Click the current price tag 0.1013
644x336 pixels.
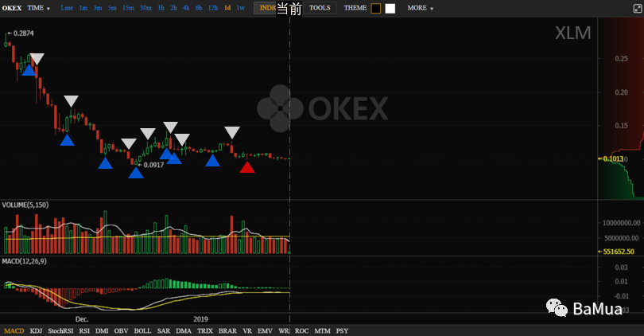click(x=613, y=158)
